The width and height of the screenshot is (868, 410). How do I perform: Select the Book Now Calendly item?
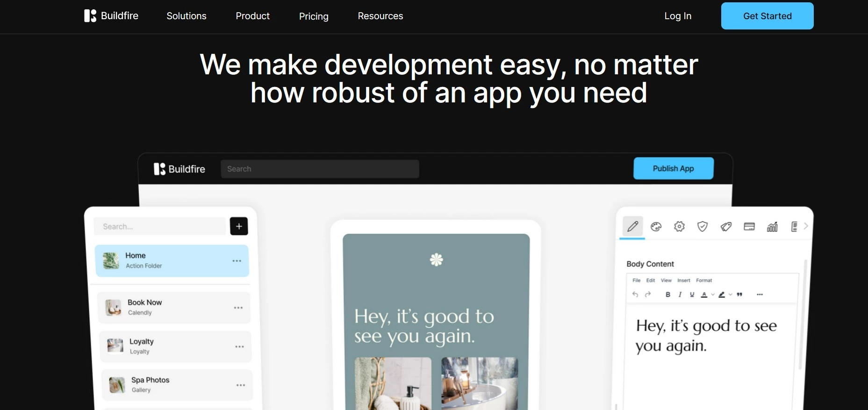coord(174,308)
